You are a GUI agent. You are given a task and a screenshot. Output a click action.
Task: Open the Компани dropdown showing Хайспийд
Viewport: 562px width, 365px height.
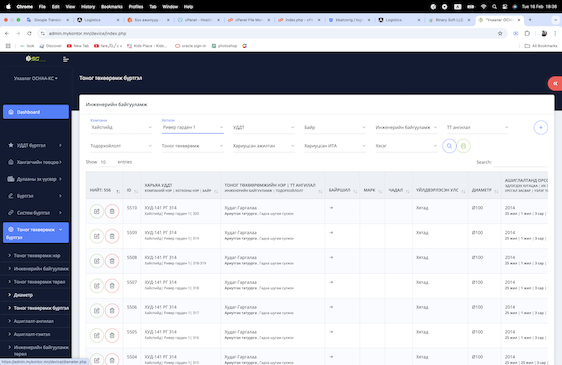[121, 127]
